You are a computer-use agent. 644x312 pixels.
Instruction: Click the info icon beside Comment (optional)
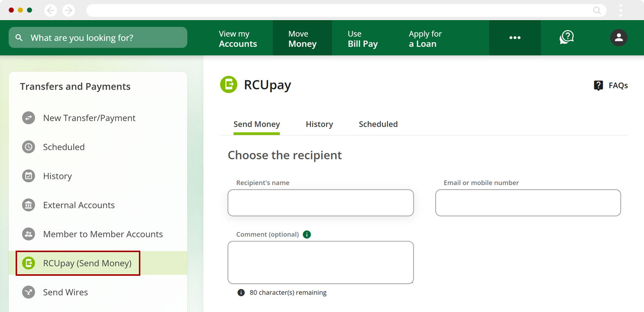[x=307, y=235]
